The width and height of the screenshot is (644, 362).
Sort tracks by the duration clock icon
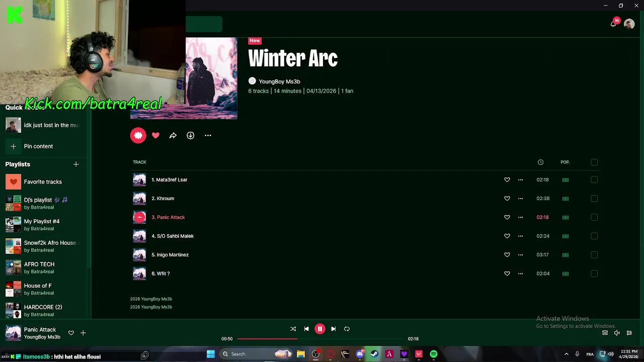pyautogui.click(x=540, y=162)
